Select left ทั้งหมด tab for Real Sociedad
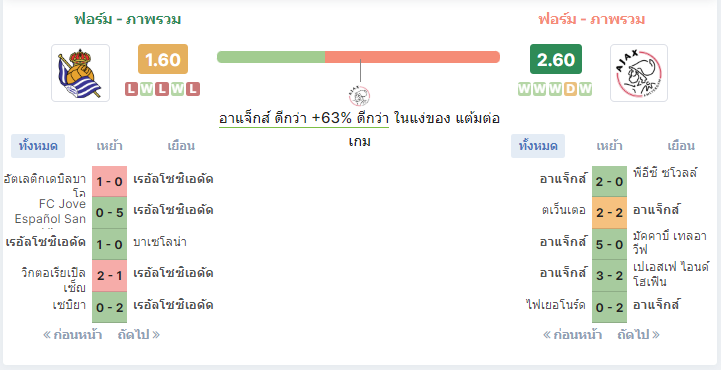This screenshot has height=370, width=721. (38, 146)
